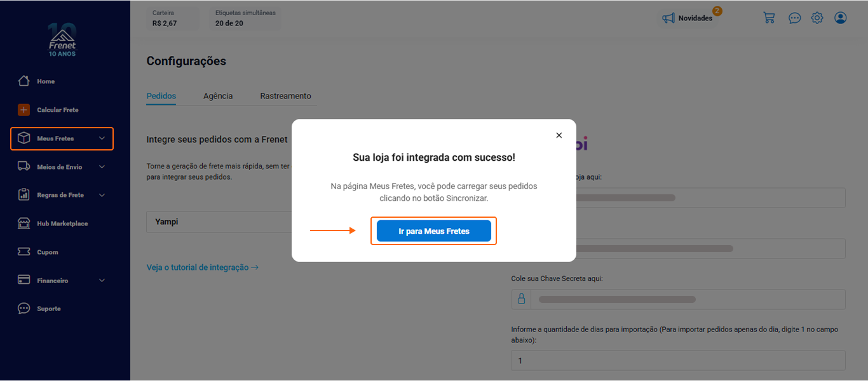Viewport: 868px width, 381px height.
Task: Close the success dialog with the X
Action: [559, 135]
